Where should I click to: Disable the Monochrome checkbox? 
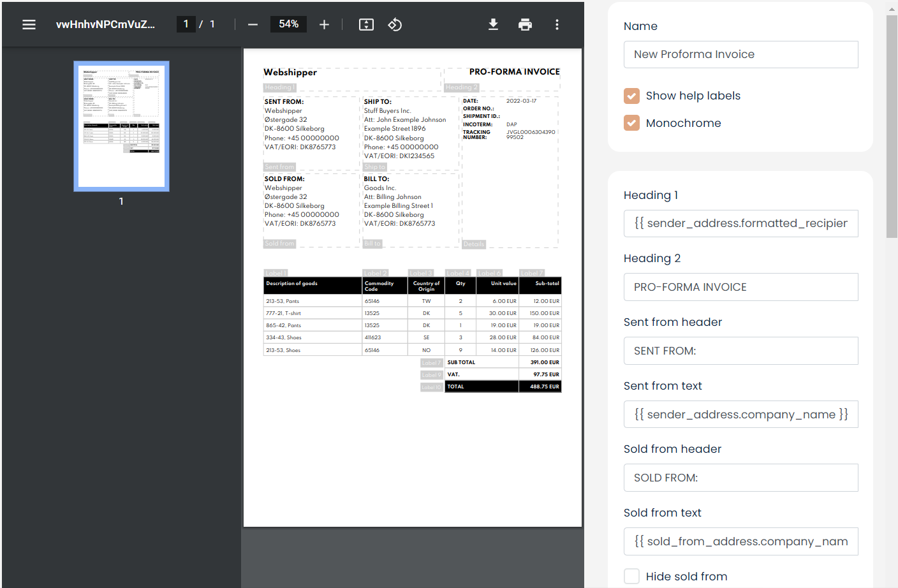tap(631, 123)
